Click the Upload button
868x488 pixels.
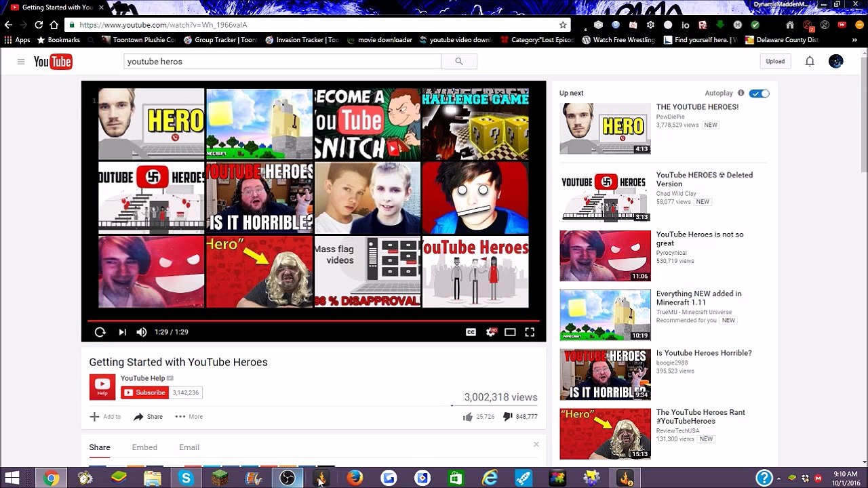click(x=775, y=61)
